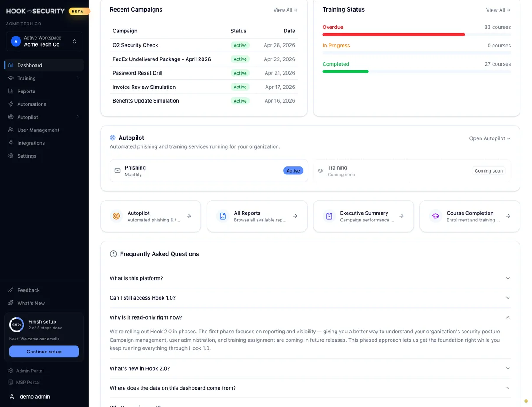This screenshot has width=532, height=407.
Task: Click the green Completed progress bar
Action: pos(346,71)
